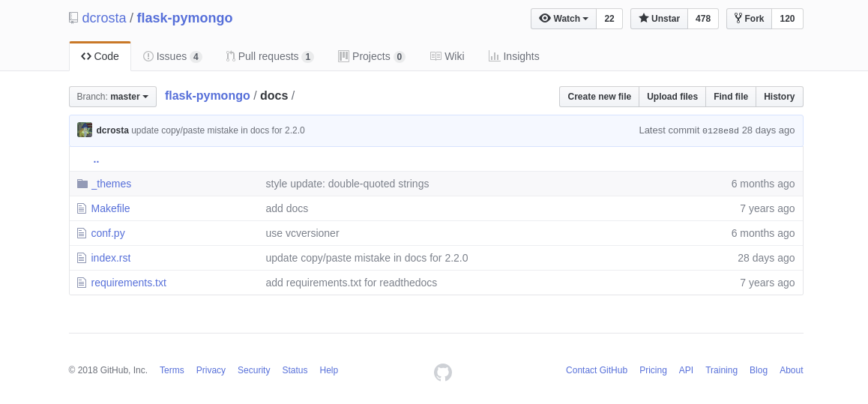868x404 pixels.
Task: Click the file icon beside Makefile
Action: (82, 208)
